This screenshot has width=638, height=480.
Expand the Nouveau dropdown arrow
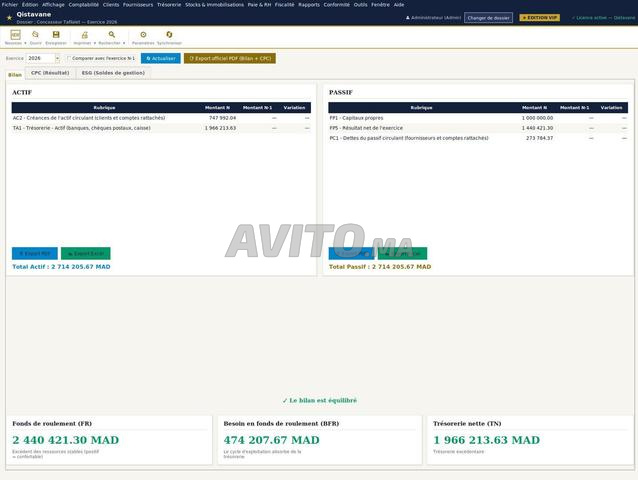[25, 43]
